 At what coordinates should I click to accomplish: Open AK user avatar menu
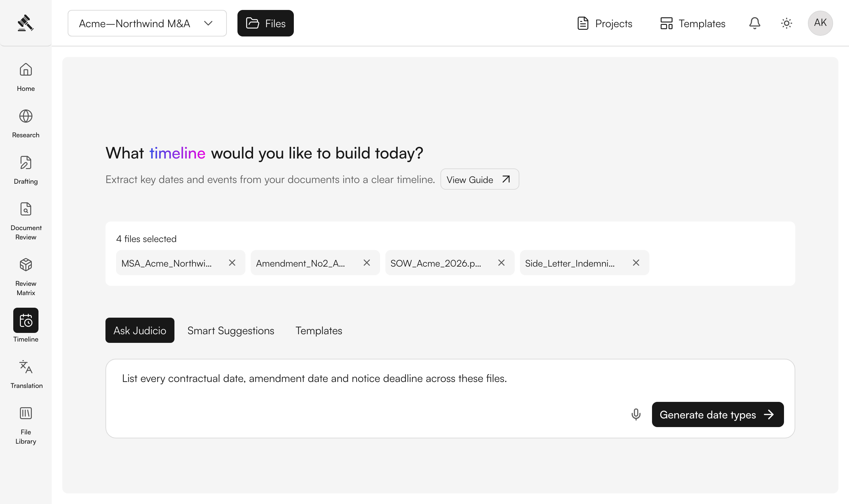click(x=820, y=23)
